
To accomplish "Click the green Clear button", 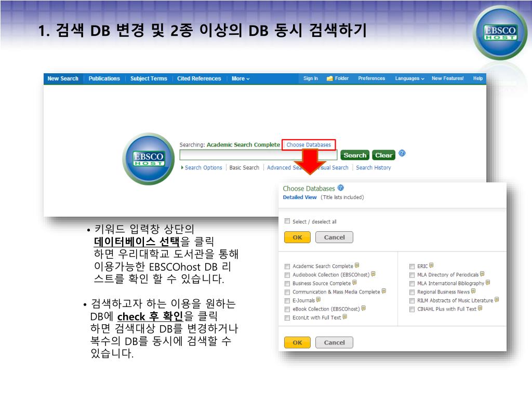I will [384, 155].
